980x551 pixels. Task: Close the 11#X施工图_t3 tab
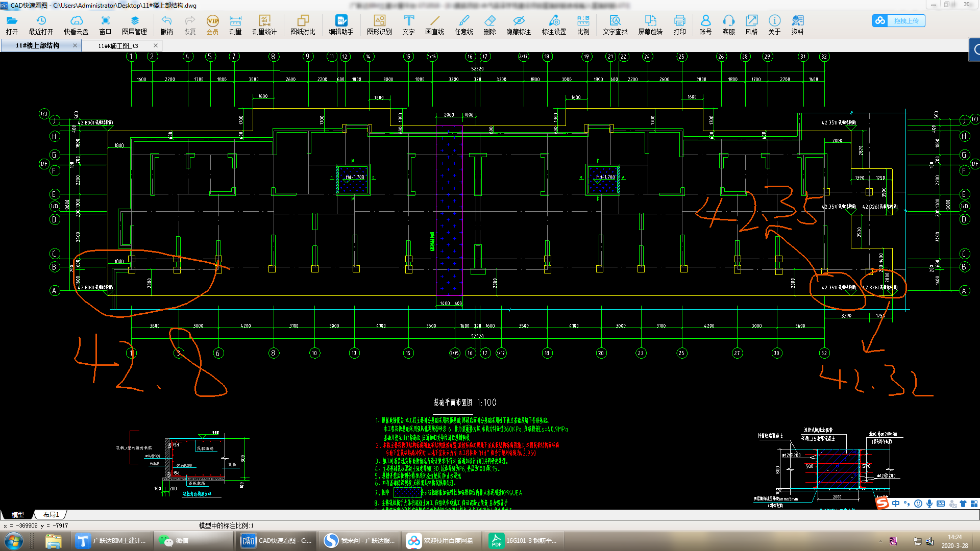[156, 45]
